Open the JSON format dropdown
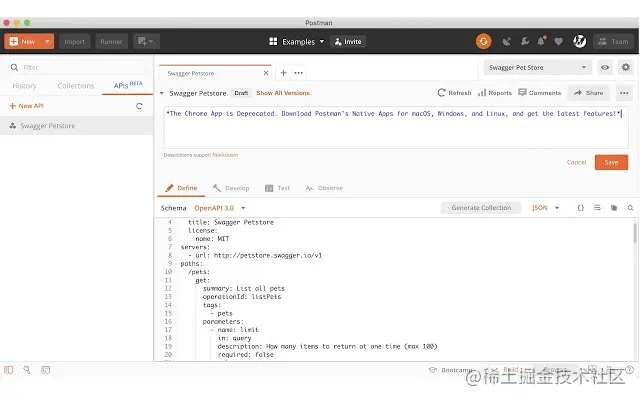 click(545, 208)
